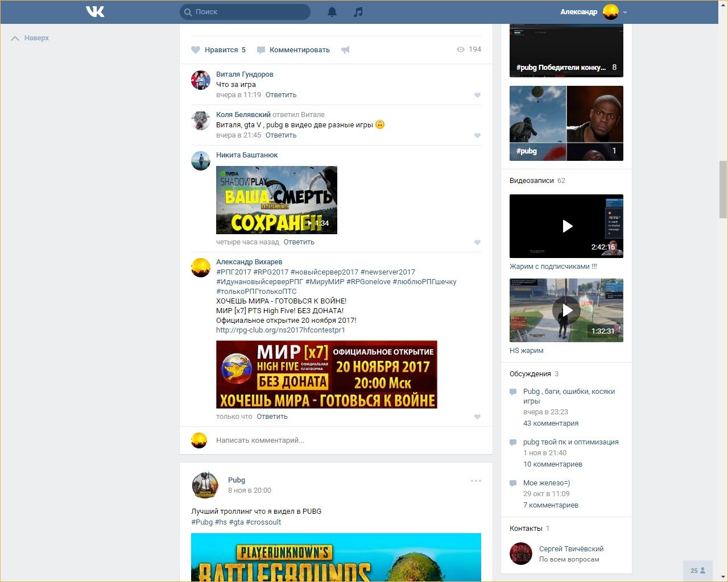Click the #Pubg hashtag in post
The height and width of the screenshot is (582, 728).
[202, 522]
